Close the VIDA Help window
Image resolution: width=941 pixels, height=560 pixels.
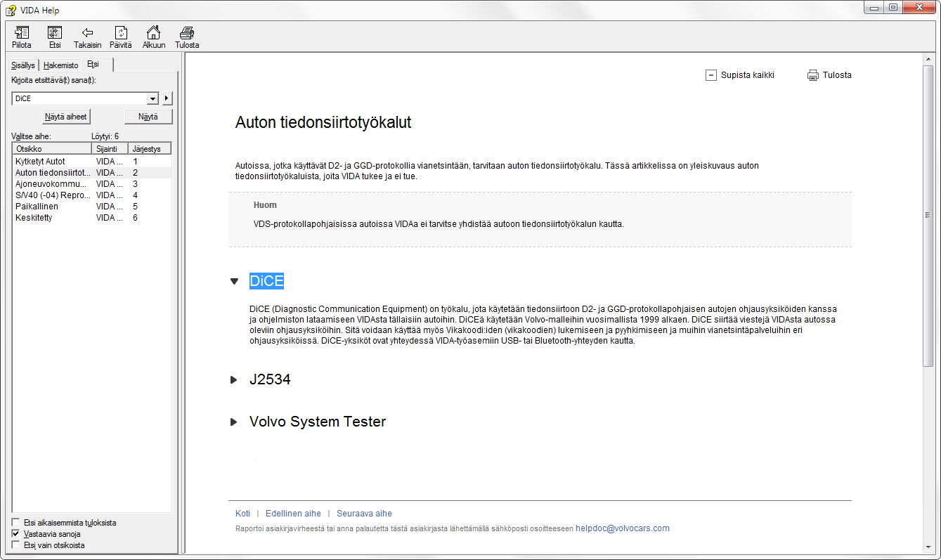[919, 7]
